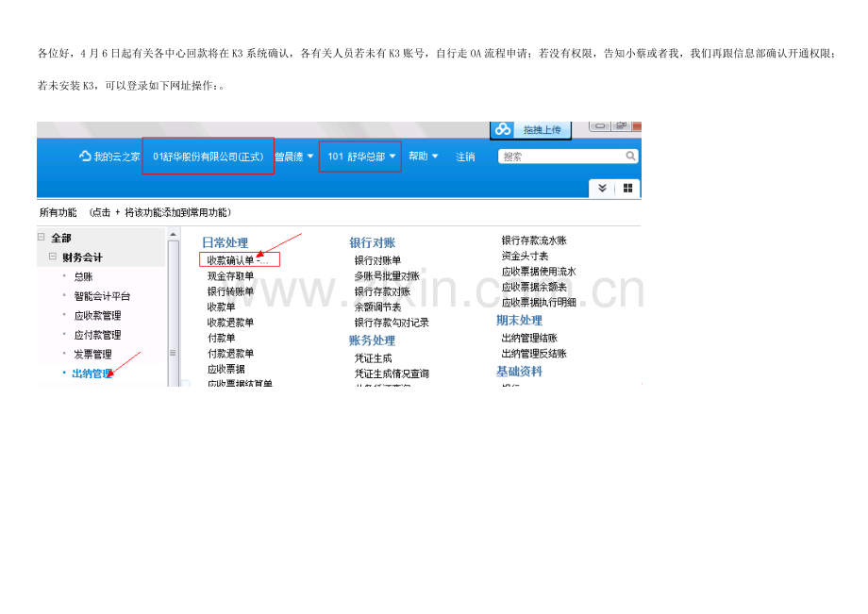This screenshot has height=614, width=868.
Task: Open the apps grid icon top right
Action: [628, 186]
